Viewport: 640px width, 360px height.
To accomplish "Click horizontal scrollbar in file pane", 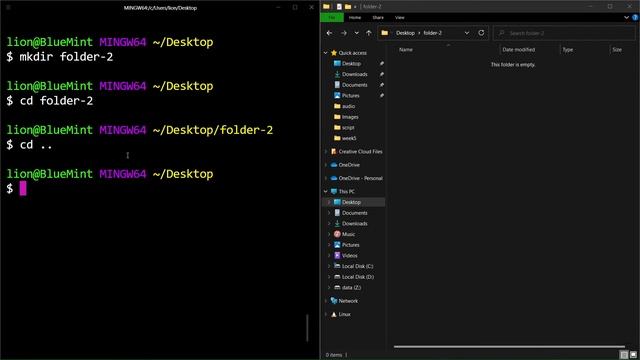I will pyautogui.click(x=509, y=347).
